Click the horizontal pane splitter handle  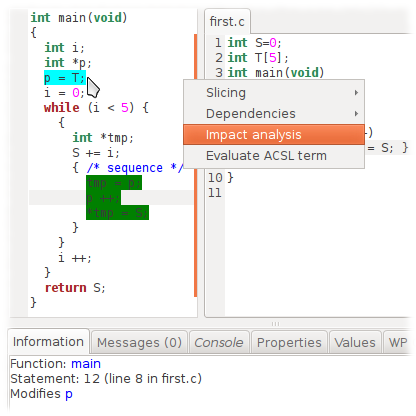(275, 324)
